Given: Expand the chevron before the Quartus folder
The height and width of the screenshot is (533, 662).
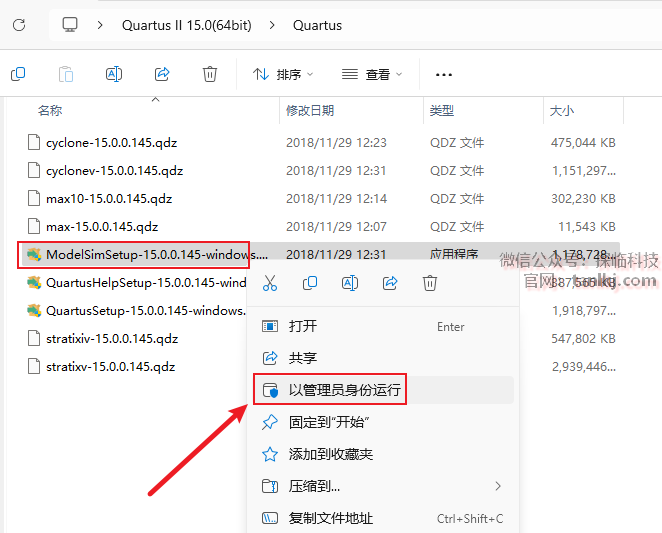Looking at the screenshot, I should [x=272, y=25].
